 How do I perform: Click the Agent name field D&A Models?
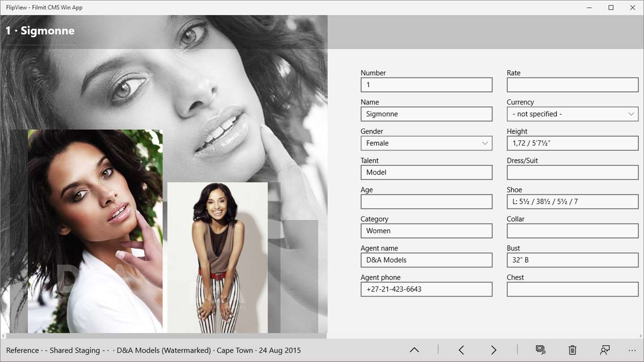pyautogui.click(x=427, y=260)
